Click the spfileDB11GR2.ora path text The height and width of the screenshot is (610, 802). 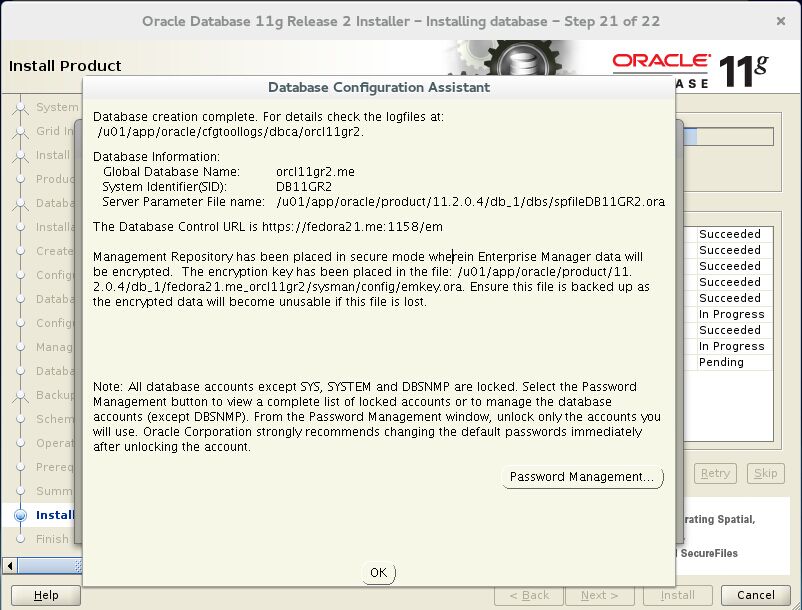(x=470, y=201)
